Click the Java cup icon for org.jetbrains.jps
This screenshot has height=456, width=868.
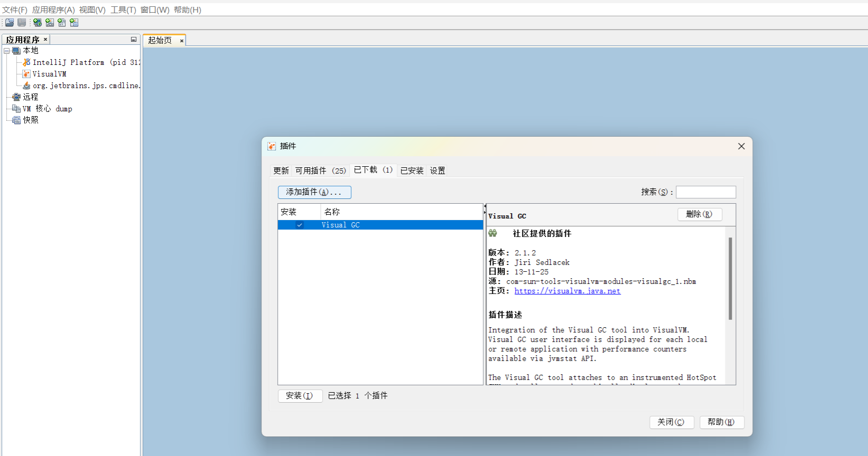pos(26,85)
